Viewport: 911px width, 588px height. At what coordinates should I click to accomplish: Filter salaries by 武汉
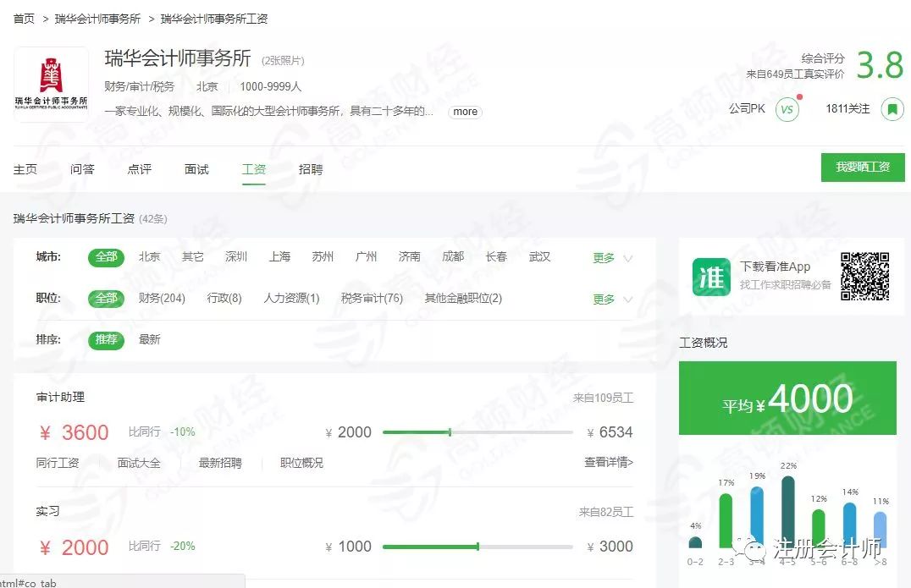pos(539,256)
